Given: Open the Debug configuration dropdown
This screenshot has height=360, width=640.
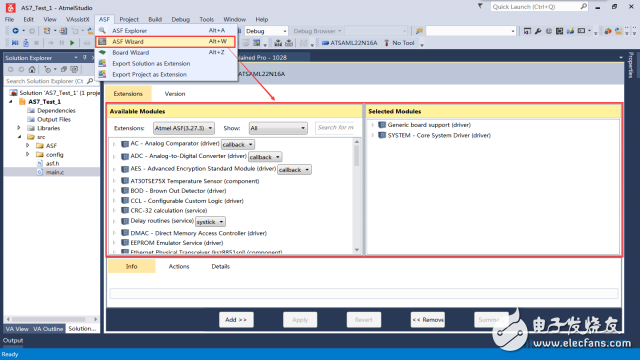Looking at the screenshot, I should (x=266, y=31).
